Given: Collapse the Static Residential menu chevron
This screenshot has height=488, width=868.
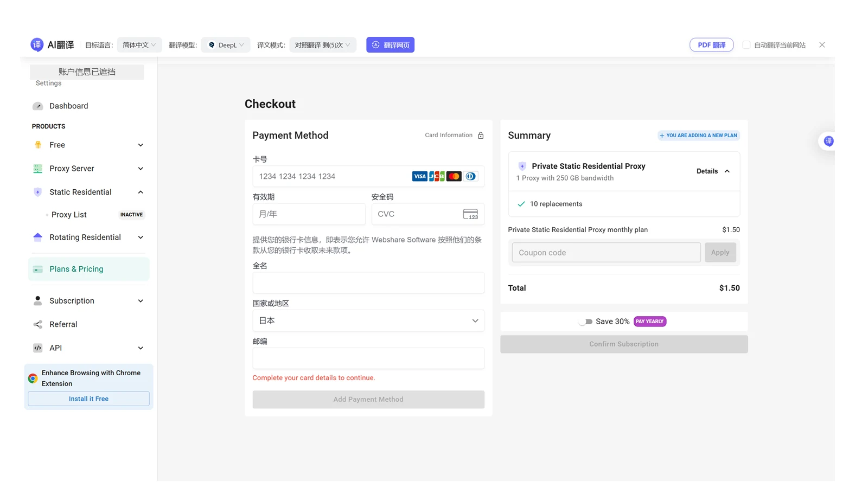Looking at the screenshot, I should point(141,192).
